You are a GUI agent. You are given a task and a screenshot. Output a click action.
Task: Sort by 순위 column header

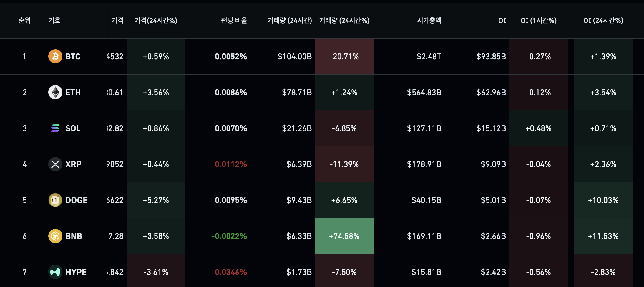coord(25,20)
